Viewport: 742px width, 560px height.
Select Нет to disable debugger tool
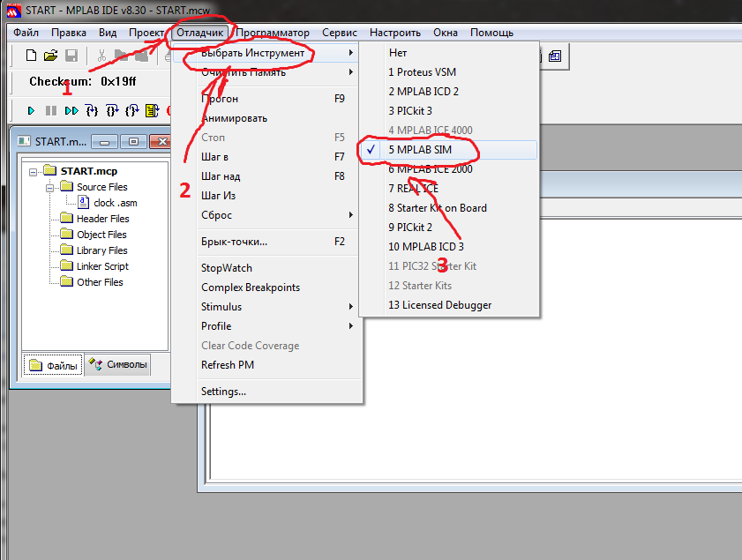coord(447,53)
